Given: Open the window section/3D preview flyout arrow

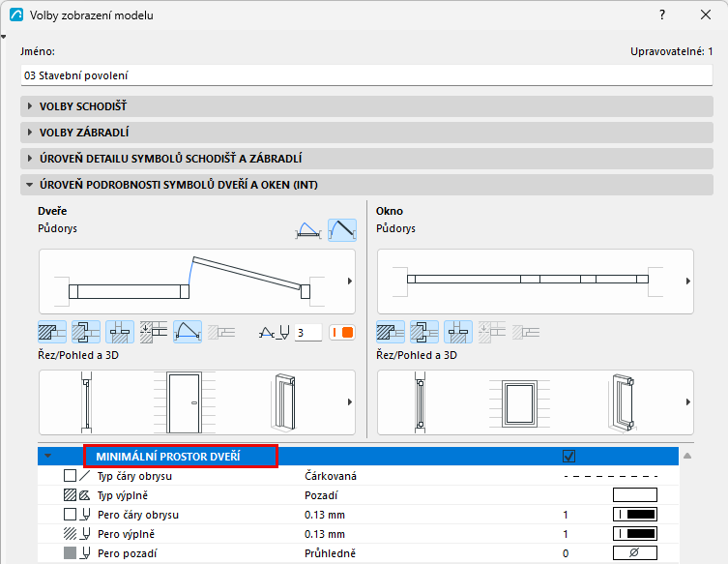Looking at the screenshot, I should click(x=688, y=401).
